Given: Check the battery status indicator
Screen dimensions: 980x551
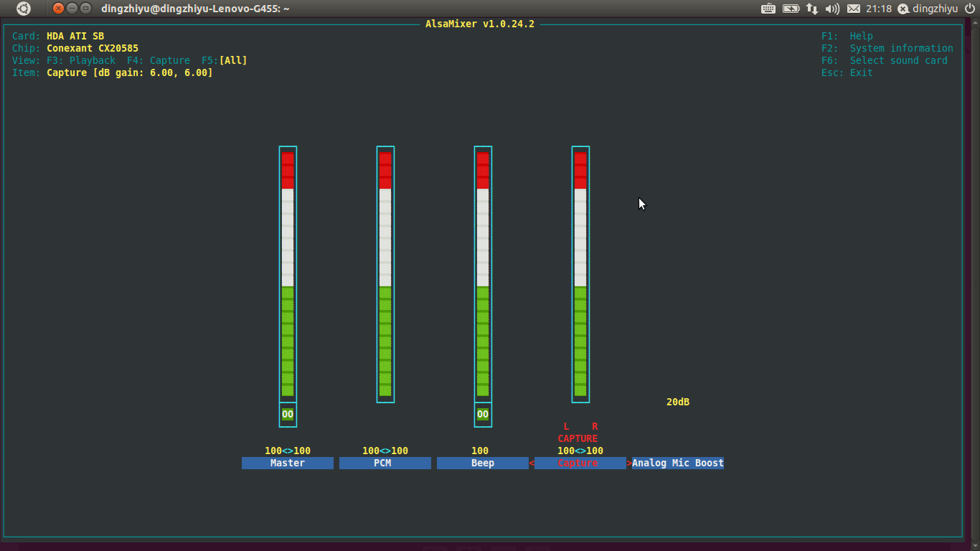Looking at the screenshot, I should [791, 9].
